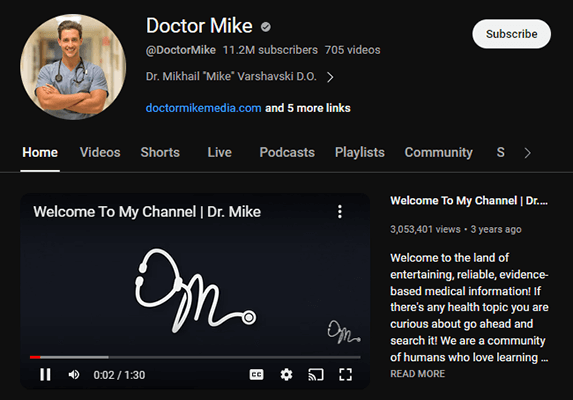Viewport: 573px width, 400px height.
Task: Click video title overlay 'Welcome To My Channel | Dr. Mike'
Action: pos(147,212)
